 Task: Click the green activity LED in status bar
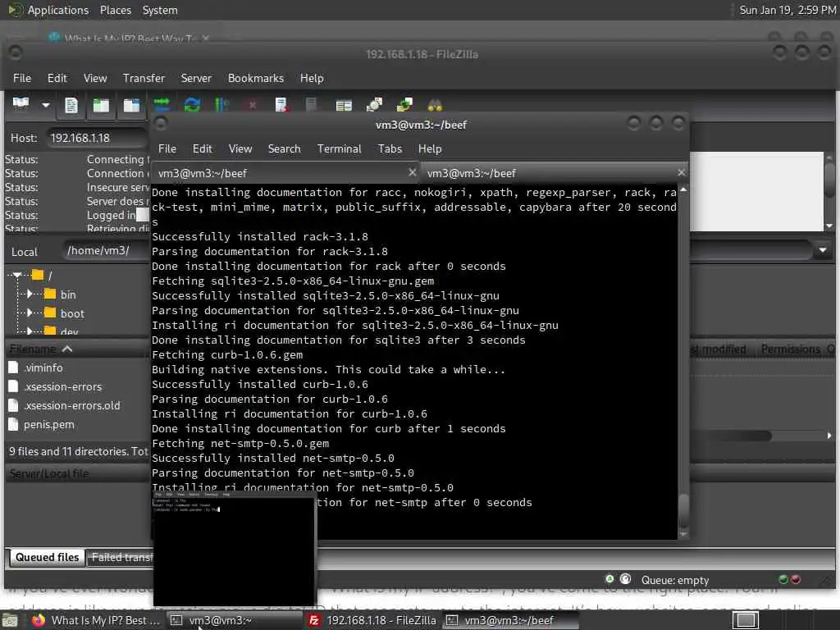(x=783, y=579)
